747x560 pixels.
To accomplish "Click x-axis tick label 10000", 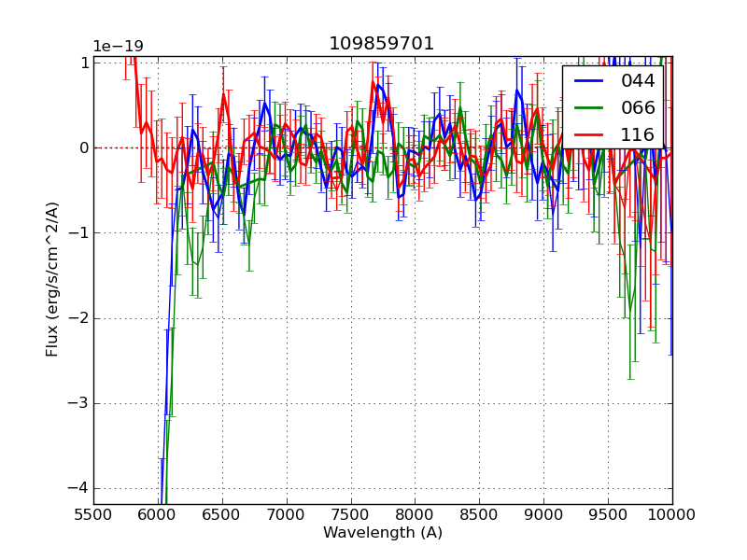I will tap(672, 514).
